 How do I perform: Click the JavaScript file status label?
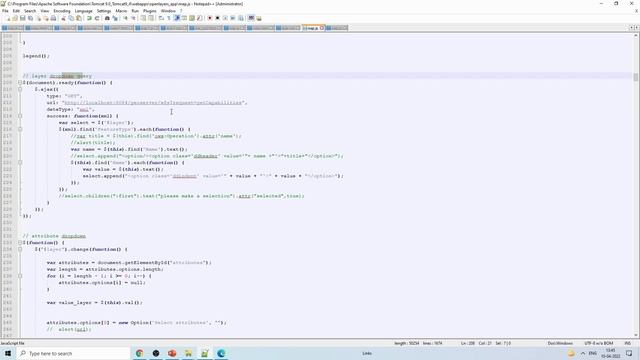[x=12, y=343]
